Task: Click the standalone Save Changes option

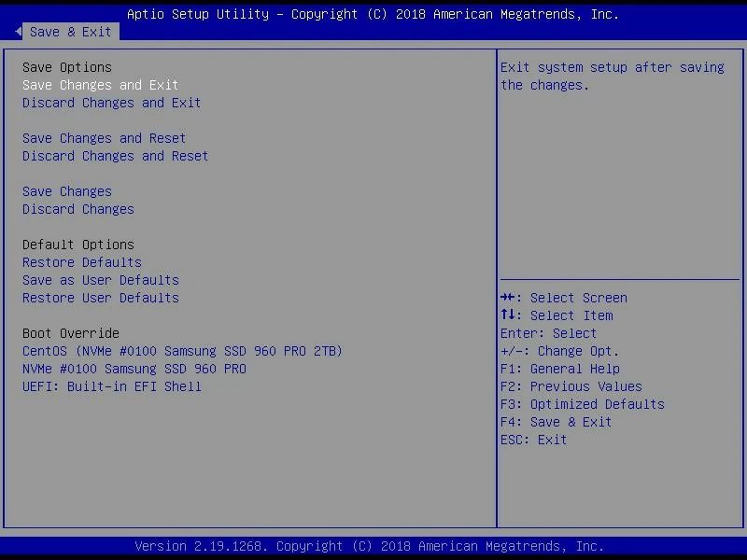Action: tap(66, 191)
